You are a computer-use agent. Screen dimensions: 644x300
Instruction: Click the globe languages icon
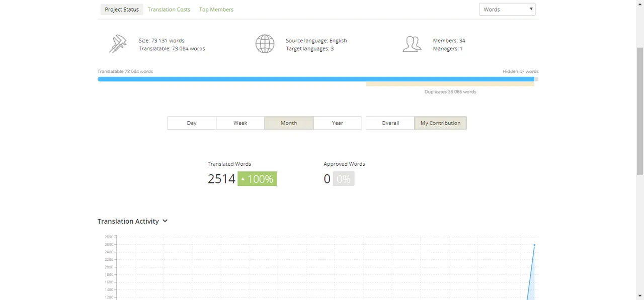tap(265, 44)
